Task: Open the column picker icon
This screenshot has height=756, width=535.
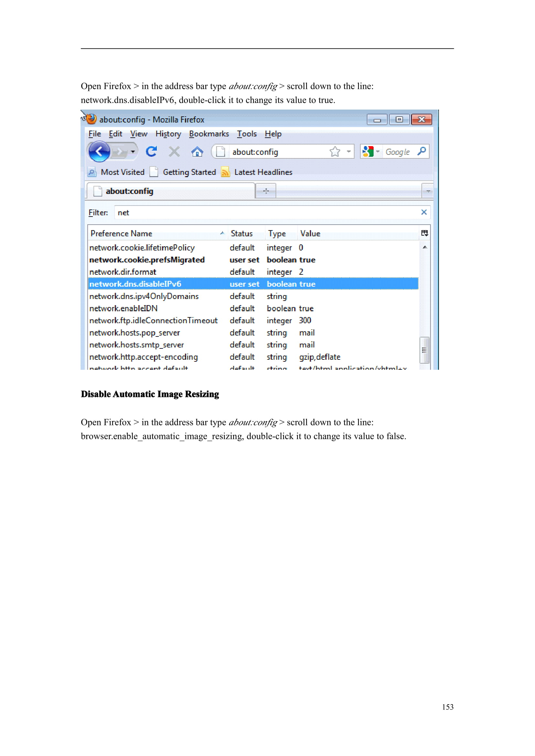Action: 424,233
